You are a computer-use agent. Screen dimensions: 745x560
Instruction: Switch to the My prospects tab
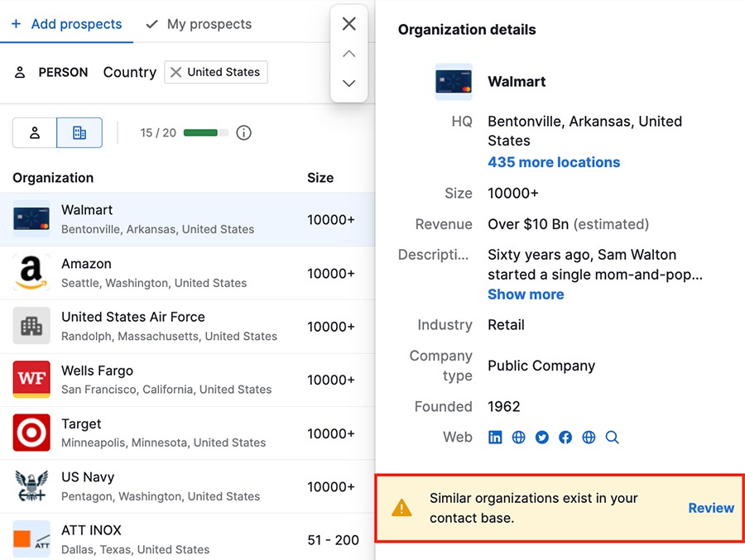(x=198, y=24)
